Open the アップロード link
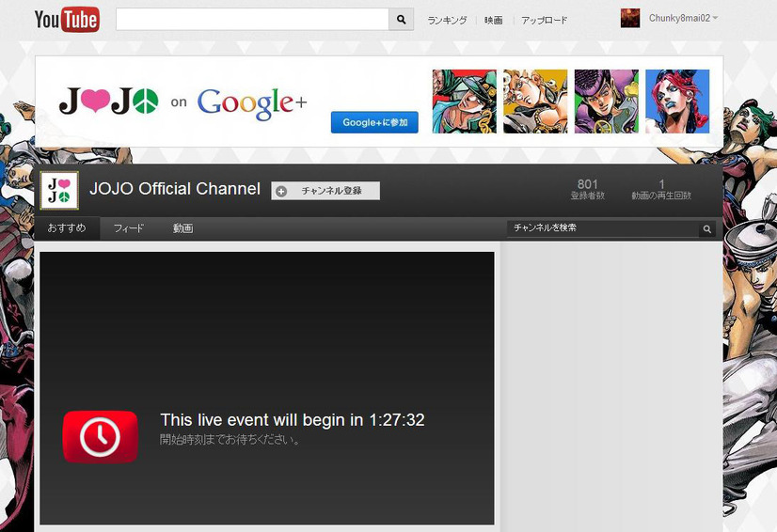The width and height of the screenshot is (777, 532). point(544,21)
